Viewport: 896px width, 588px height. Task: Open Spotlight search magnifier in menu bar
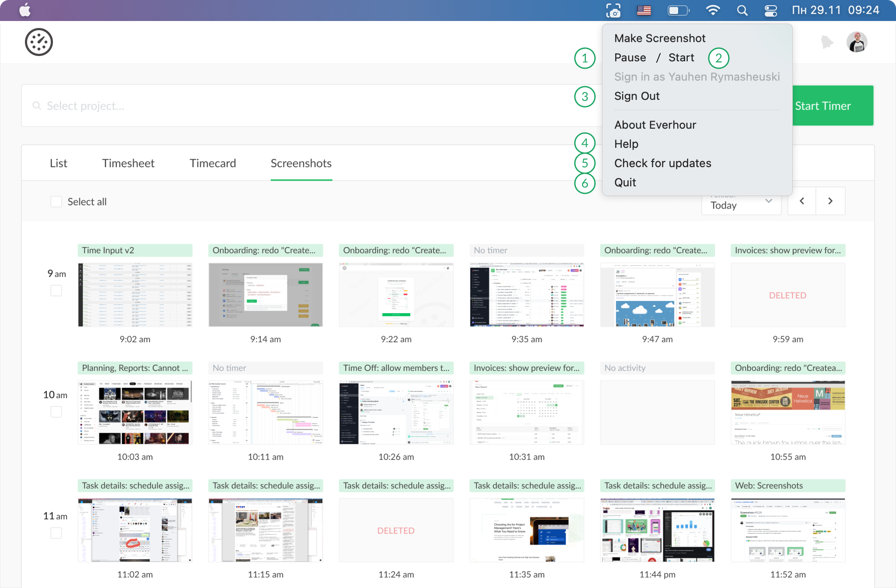(742, 10)
